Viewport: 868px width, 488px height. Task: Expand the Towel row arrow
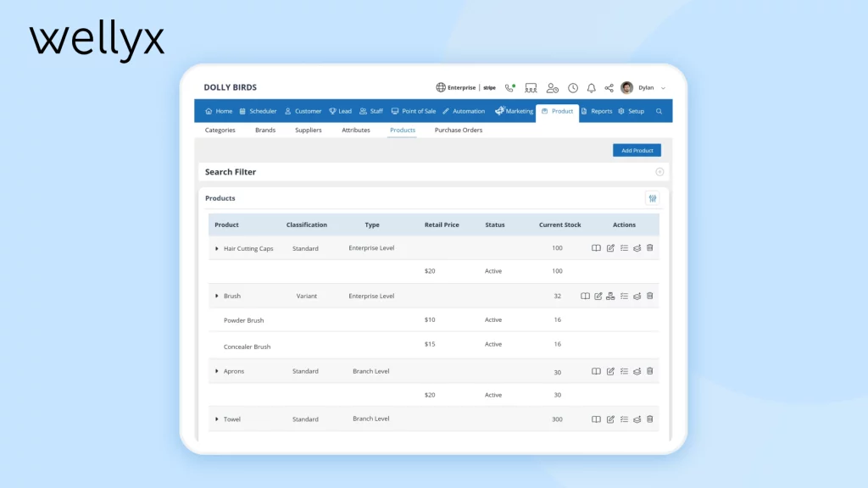[216, 419]
